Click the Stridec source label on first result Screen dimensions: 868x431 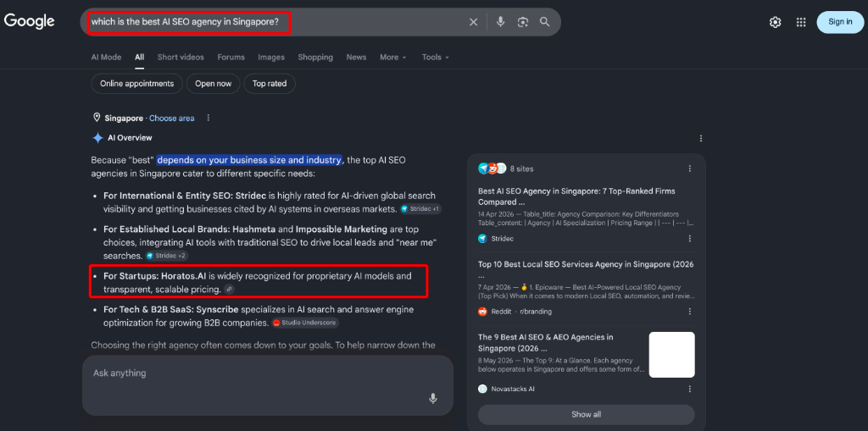click(x=495, y=239)
